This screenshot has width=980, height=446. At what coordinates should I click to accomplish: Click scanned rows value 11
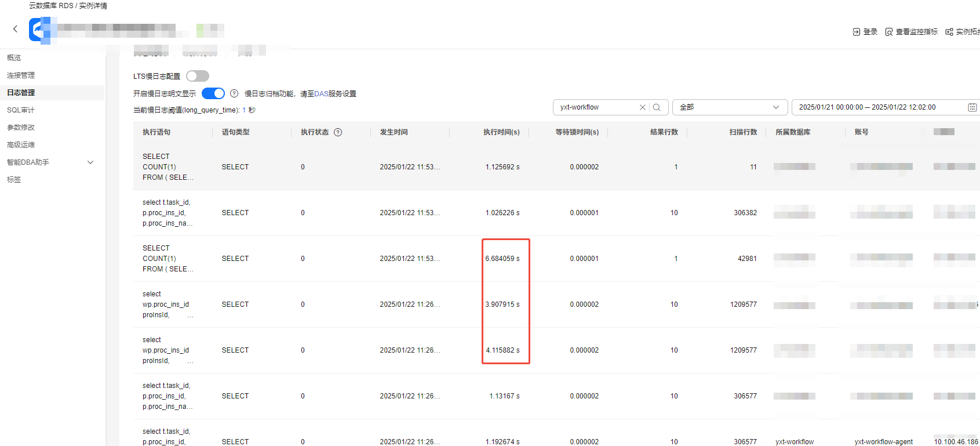tap(753, 167)
